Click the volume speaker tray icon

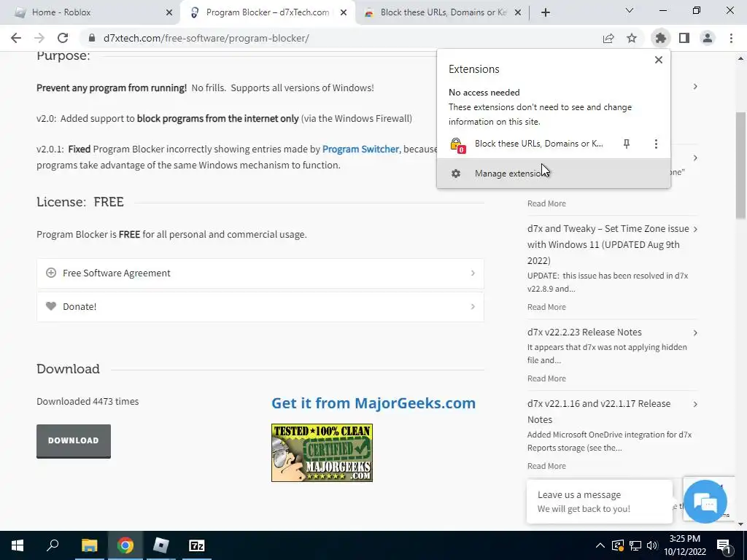pyautogui.click(x=652, y=545)
